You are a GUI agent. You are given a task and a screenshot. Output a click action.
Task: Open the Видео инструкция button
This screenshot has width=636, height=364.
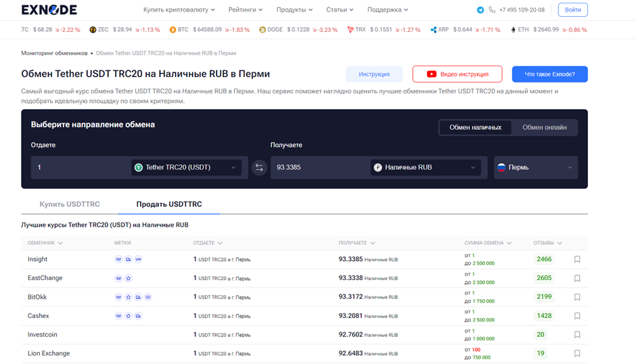(457, 74)
